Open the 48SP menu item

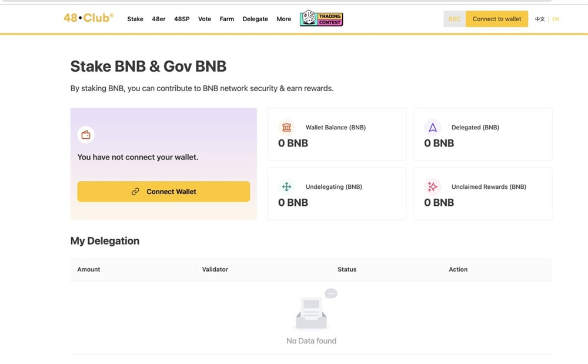click(x=182, y=19)
